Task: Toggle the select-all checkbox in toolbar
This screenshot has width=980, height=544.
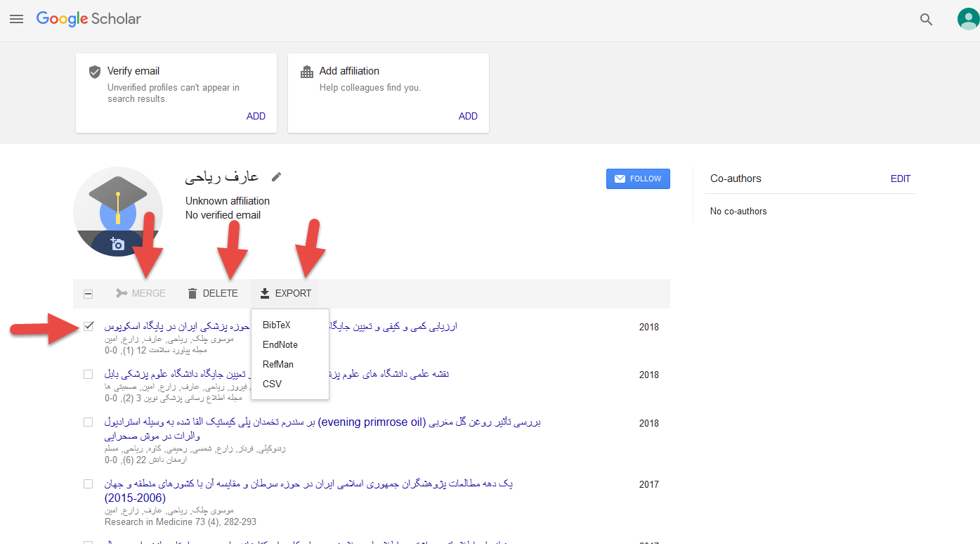Action: pos(88,294)
